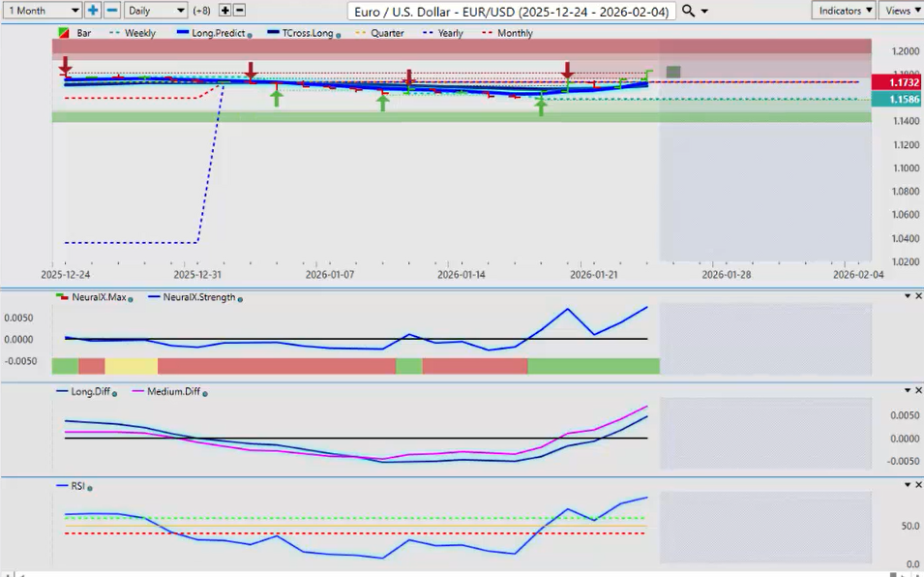
Task: Open the Indicators menu
Action: coord(844,10)
